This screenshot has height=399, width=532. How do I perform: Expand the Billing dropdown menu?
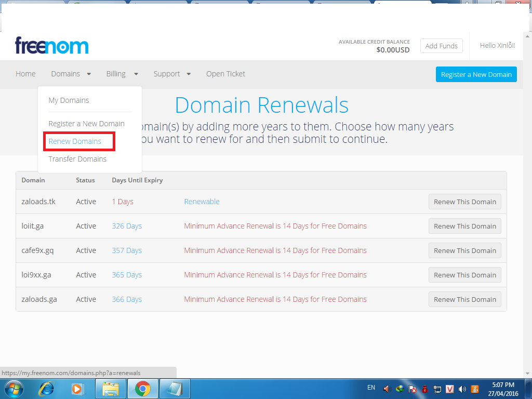tap(122, 74)
